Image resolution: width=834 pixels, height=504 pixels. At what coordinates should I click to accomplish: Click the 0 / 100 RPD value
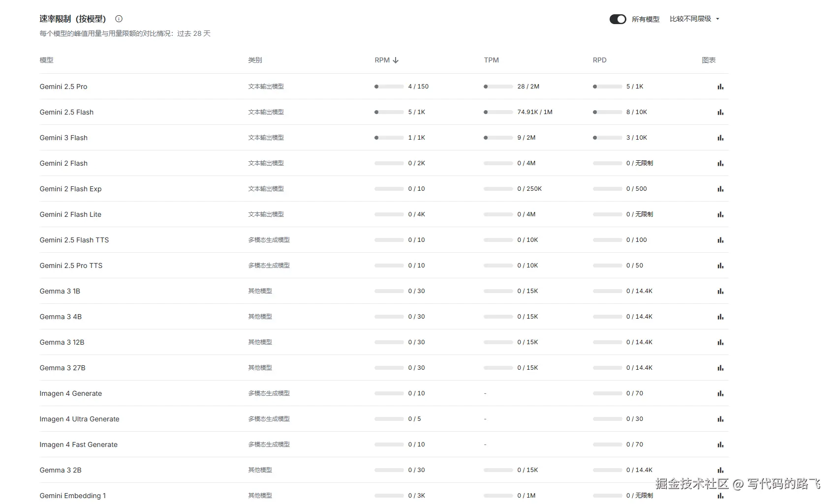pos(637,240)
